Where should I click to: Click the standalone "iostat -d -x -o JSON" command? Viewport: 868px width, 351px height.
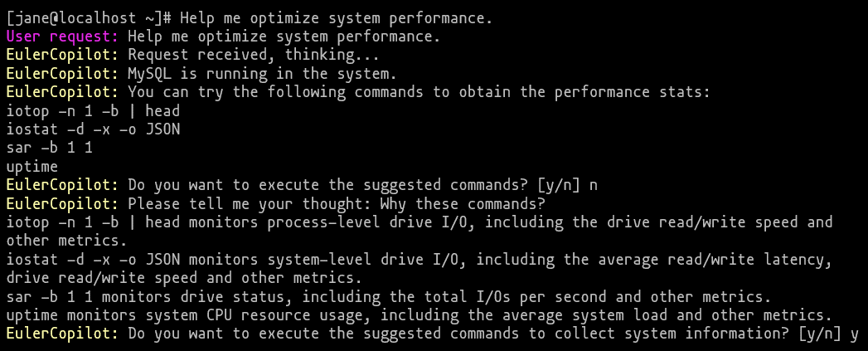point(92,129)
